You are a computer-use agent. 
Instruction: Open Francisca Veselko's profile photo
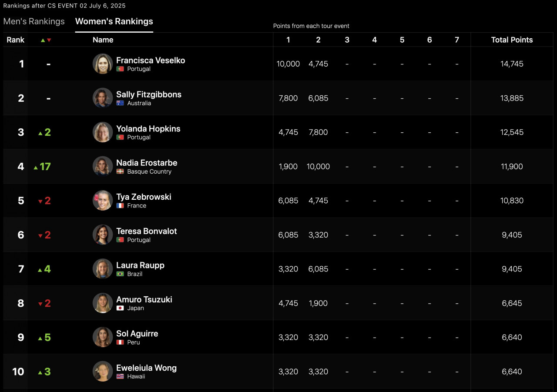point(103,64)
